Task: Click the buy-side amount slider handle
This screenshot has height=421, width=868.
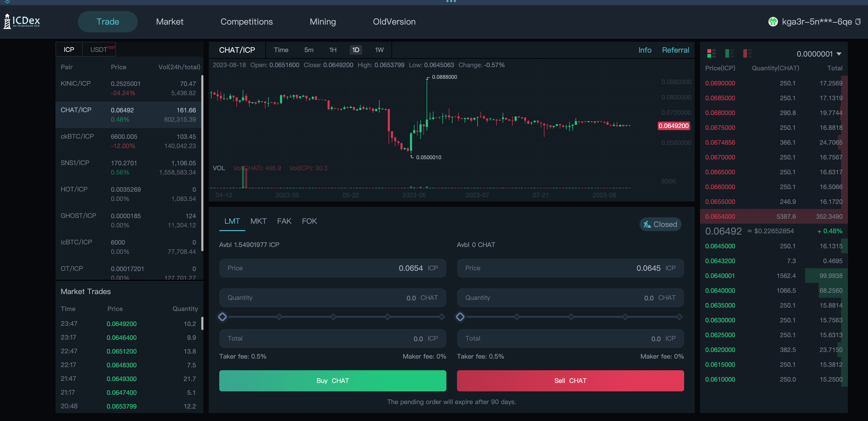Action: [222, 317]
